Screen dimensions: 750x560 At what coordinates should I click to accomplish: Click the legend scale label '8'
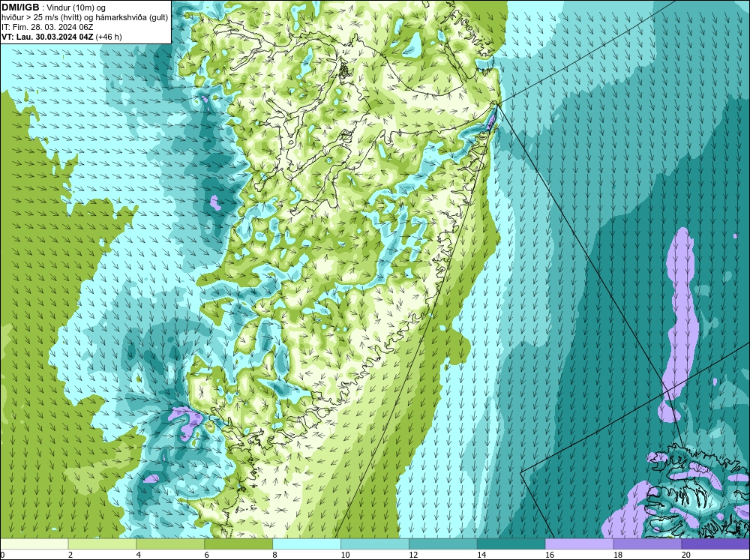(x=274, y=555)
